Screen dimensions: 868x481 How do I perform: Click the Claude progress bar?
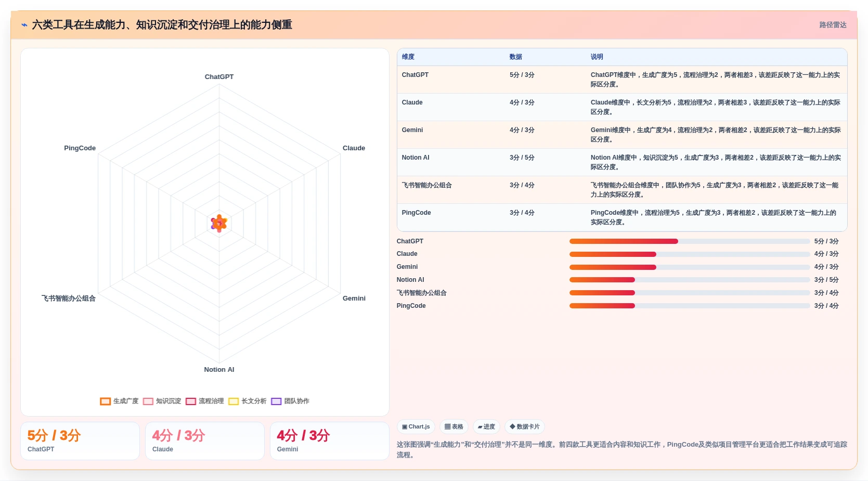click(690, 254)
